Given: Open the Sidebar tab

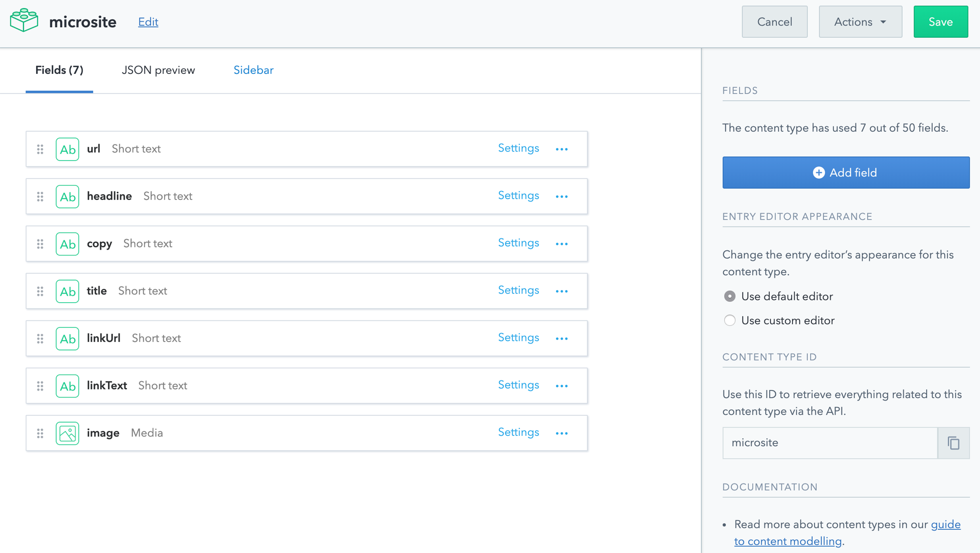Looking at the screenshot, I should pos(253,70).
